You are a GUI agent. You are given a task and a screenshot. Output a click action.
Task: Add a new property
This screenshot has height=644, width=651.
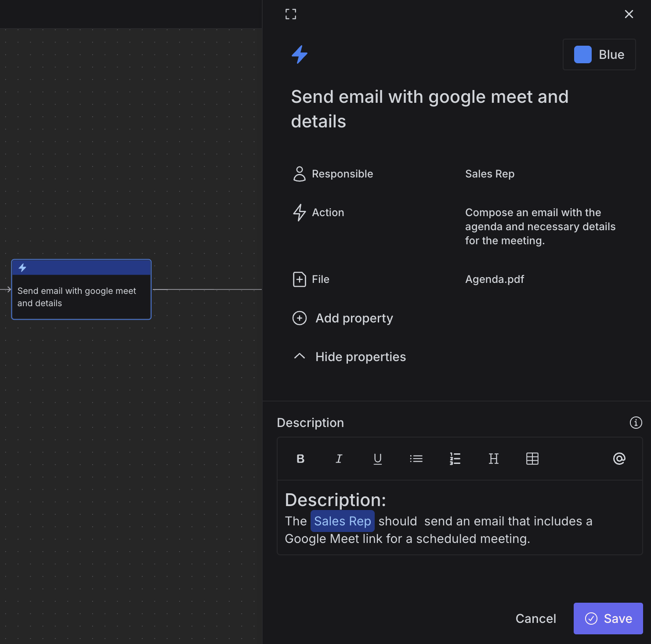354,318
